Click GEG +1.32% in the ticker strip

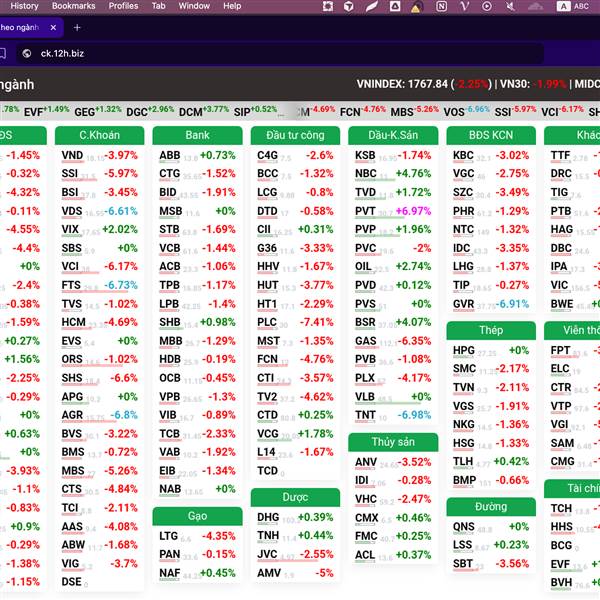pyautogui.click(x=98, y=111)
